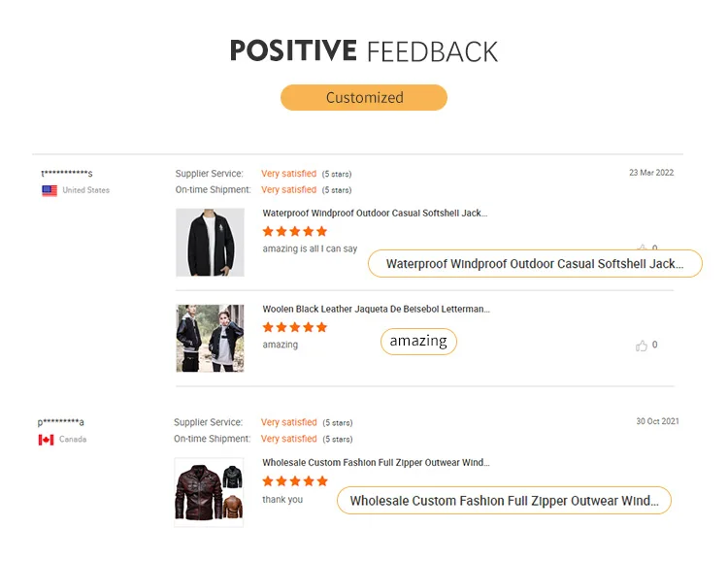Open the brown leather jackets thumbnail
The height and width of the screenshot is (561, 728).
[x=209, y=492]
